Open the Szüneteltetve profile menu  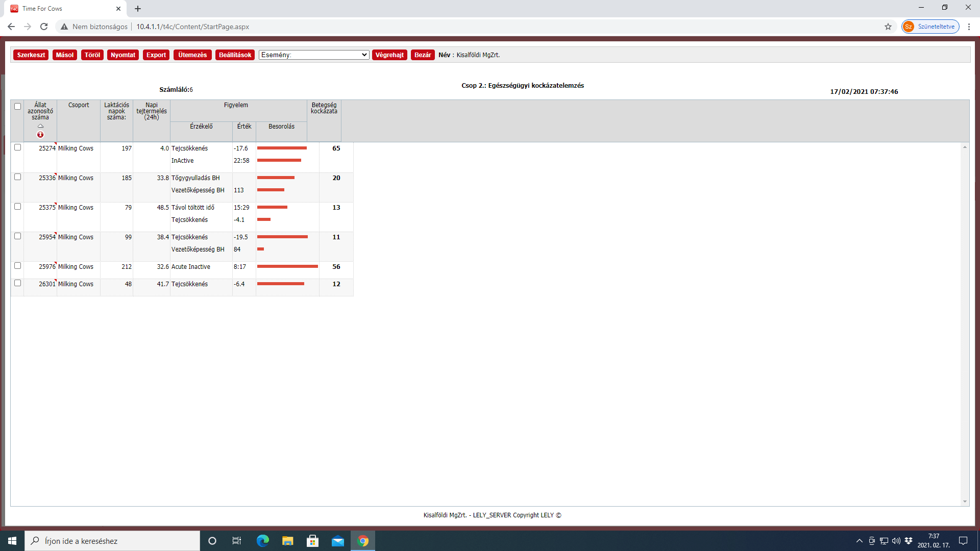click(x=930, y=27)
